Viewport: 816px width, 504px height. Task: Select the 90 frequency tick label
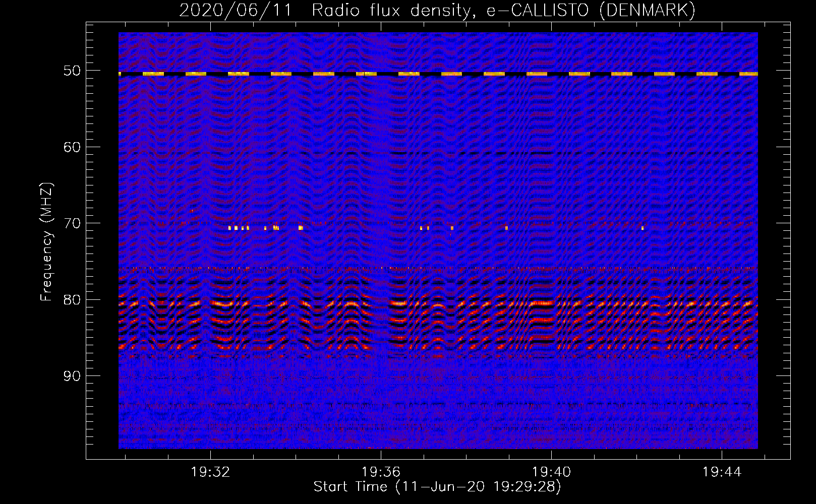pyautogui.click(x=72, y=376)
